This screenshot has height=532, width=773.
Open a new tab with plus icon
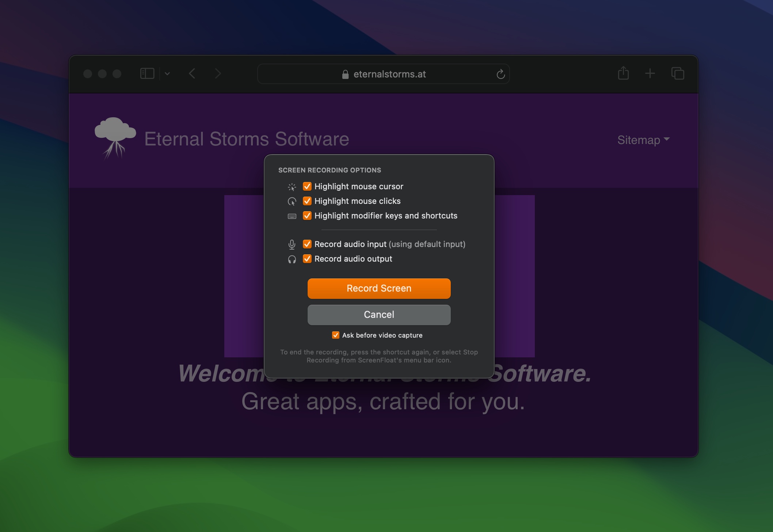650,73
